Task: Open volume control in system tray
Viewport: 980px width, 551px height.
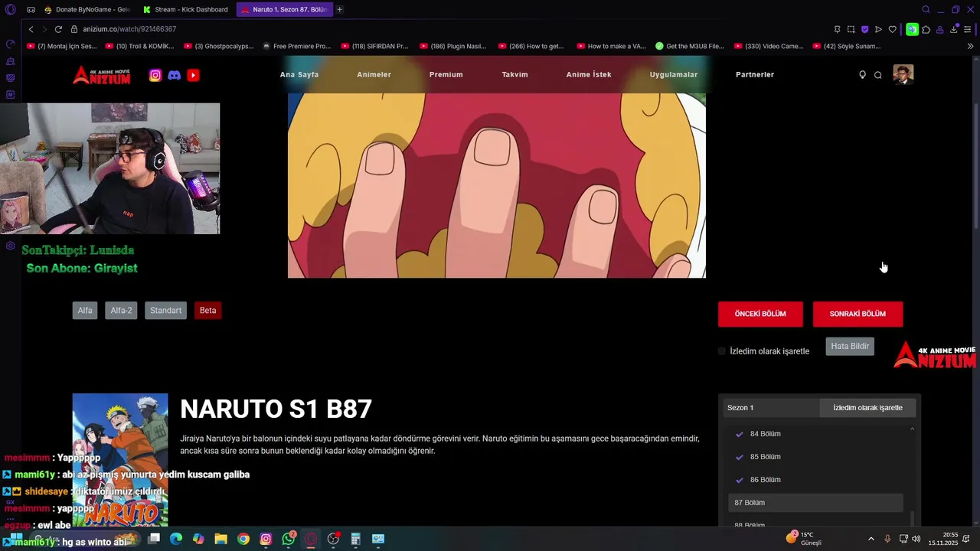Action: [916, 539]
